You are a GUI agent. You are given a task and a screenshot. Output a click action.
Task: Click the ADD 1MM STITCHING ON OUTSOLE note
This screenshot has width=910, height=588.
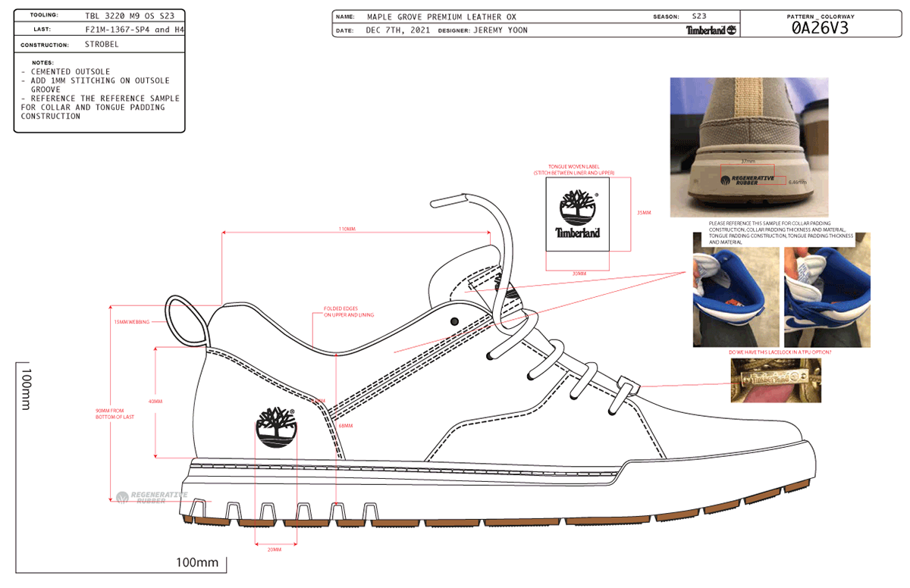click(x=96, y=85)
